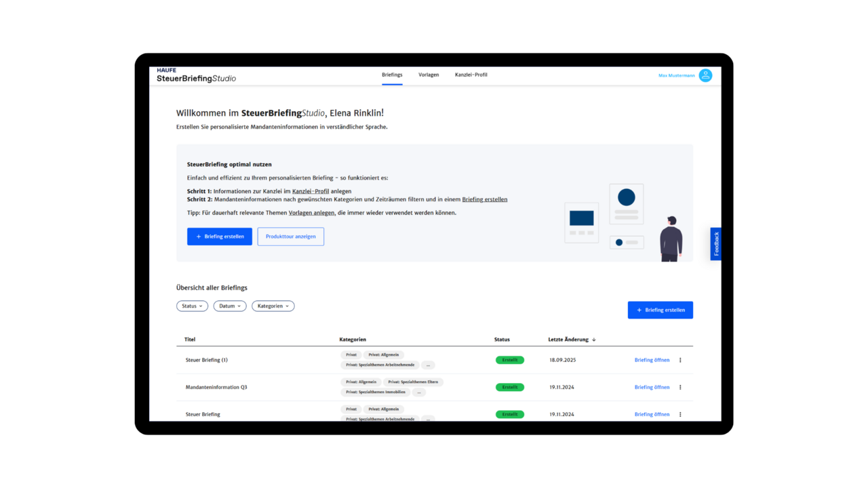
Task: Expand the Kategorien filter dropdown
Action: tap(273, 306)
